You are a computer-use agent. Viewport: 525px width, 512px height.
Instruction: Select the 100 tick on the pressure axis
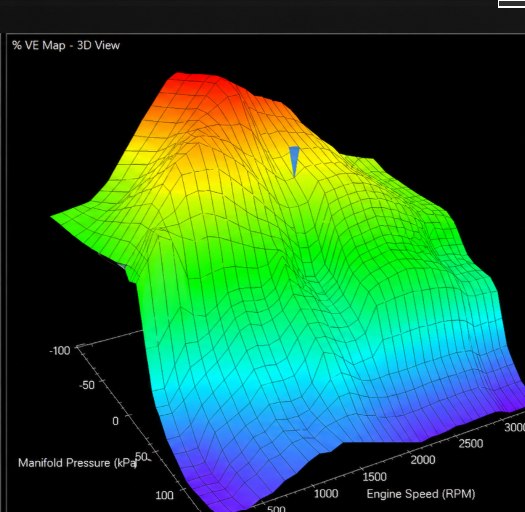tap(164, 495)
